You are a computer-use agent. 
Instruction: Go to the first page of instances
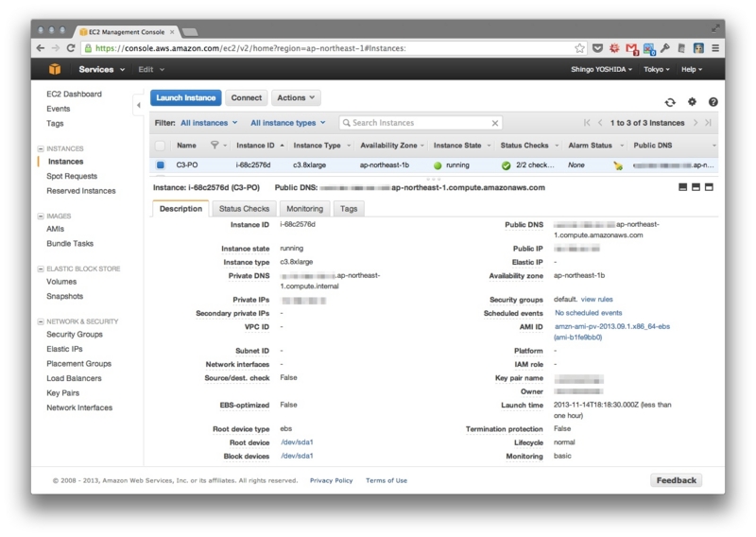pos(587,123)
